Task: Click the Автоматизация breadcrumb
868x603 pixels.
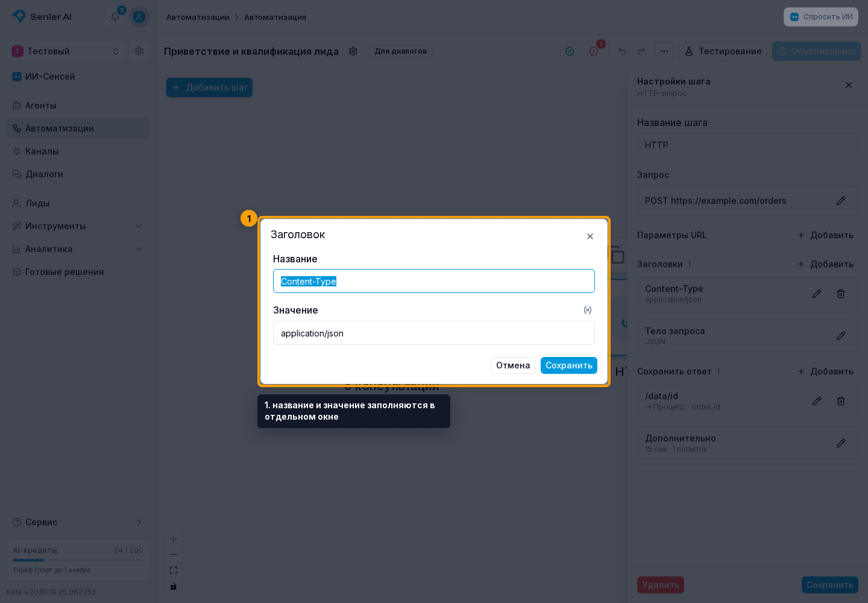Action: pyautogui.click(x=275, y=17)
